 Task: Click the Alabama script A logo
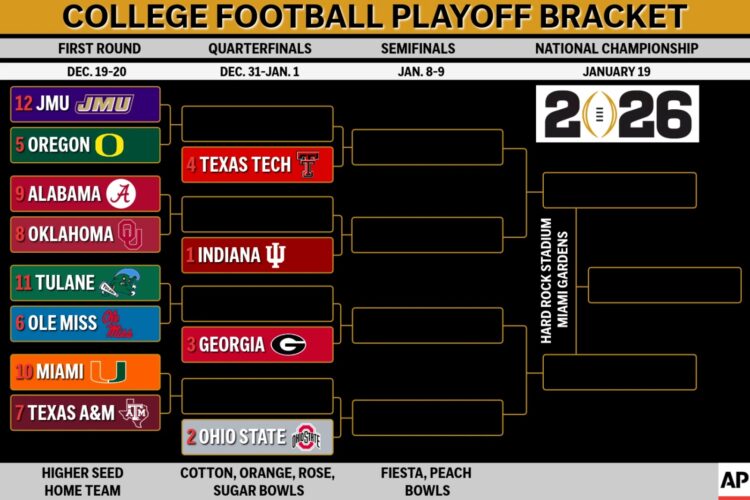122,193
